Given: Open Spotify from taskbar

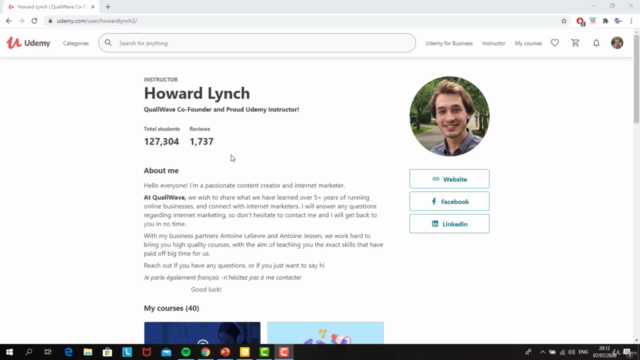Looking at the screenshot, I should click(x=186, y=352).
